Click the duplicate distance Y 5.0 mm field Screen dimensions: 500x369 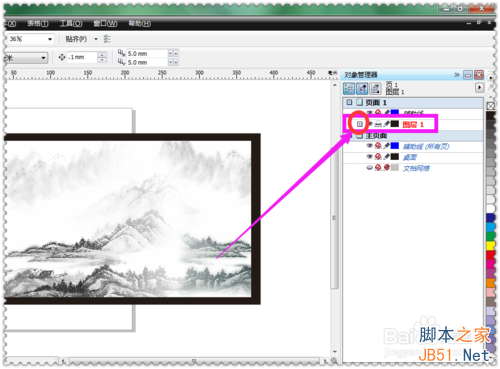[x=147, y=62]
